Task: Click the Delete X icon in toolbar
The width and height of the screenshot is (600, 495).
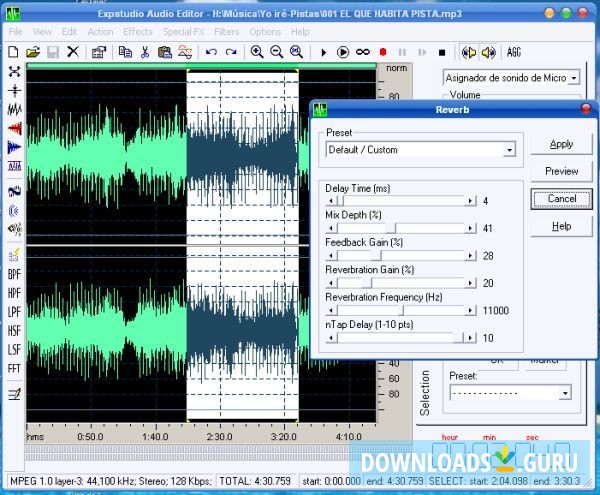Action: (x=73, y=52)
